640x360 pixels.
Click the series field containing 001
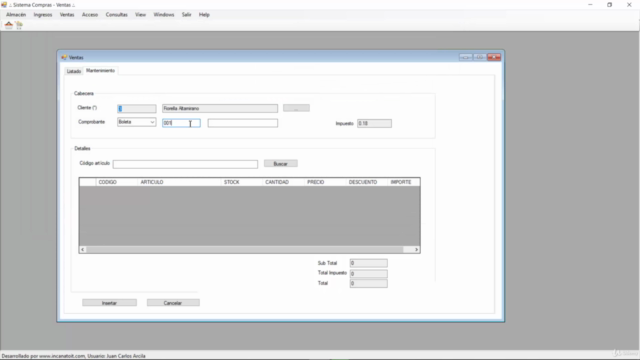181,123
